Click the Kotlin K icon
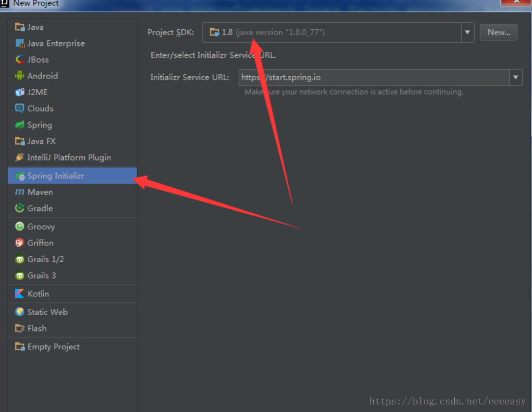Screen dimensions: 532x412 click(x=19, y=294)
